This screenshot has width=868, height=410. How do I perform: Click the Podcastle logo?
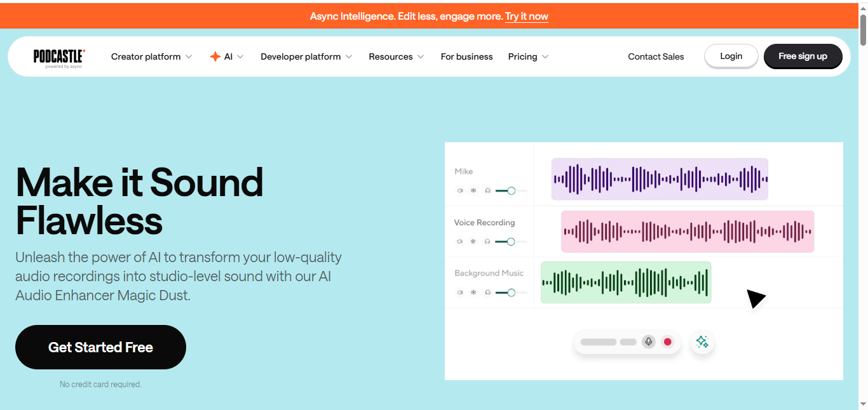coord(59,57)
